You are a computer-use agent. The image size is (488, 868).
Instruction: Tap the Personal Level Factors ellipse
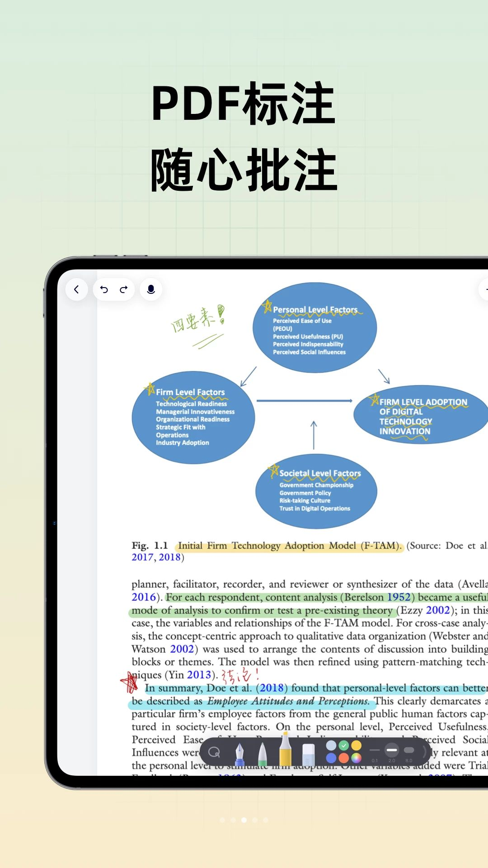point(314,328)
